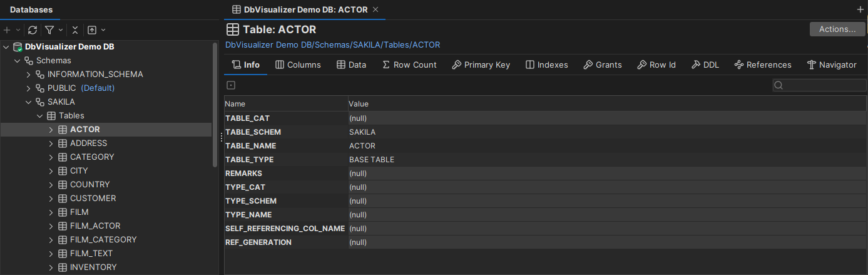Close the DbVisualizer Demo DB: ACTOR tab
Screen dimensions: 868x275
[x=375, y=9]
